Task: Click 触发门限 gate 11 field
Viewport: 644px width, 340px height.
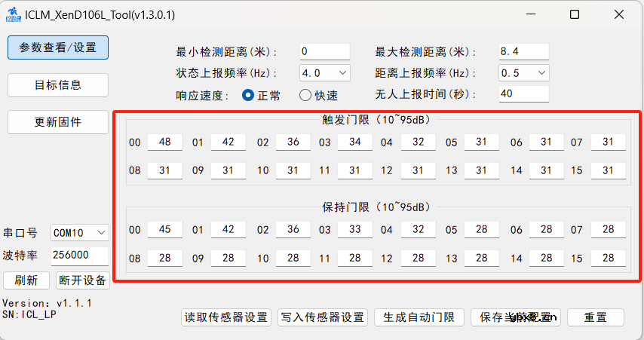Action: (x=355, y=171)
